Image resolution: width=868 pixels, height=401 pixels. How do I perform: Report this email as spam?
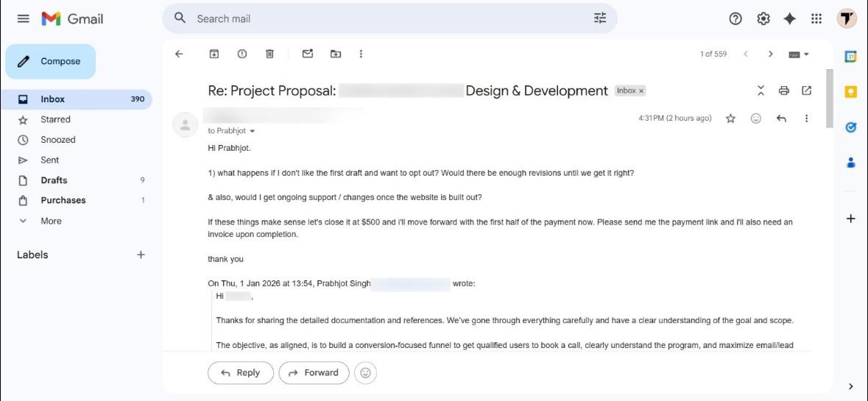coord(242,54)
